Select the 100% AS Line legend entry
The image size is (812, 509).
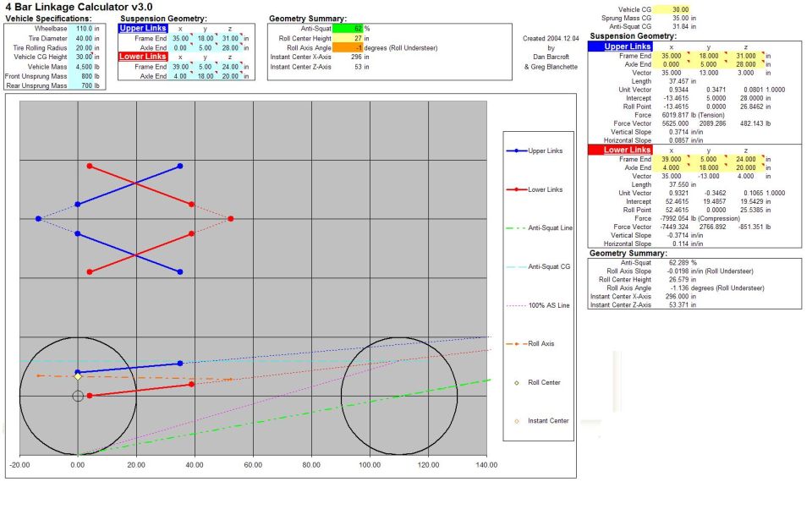(x=538, y=305)
